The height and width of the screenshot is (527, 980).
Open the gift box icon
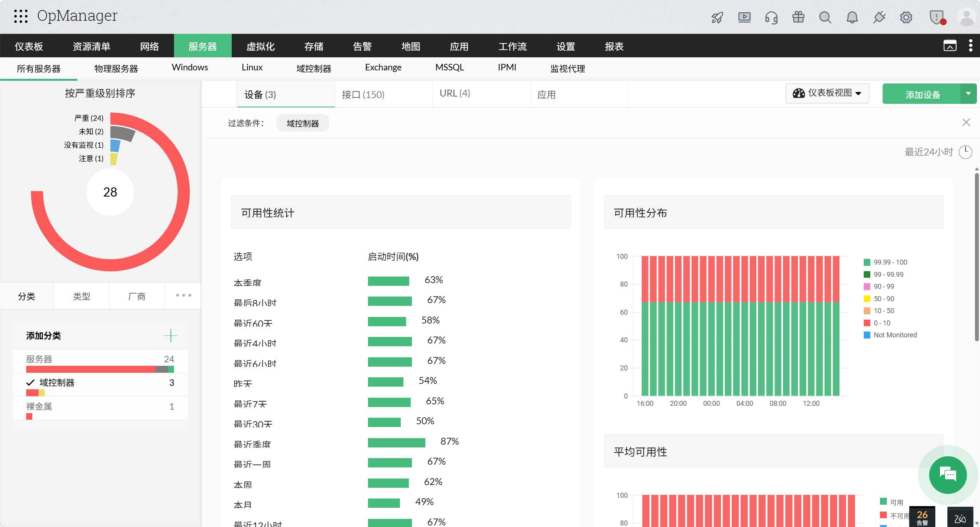pyautogui.click(x=798, y=17)
